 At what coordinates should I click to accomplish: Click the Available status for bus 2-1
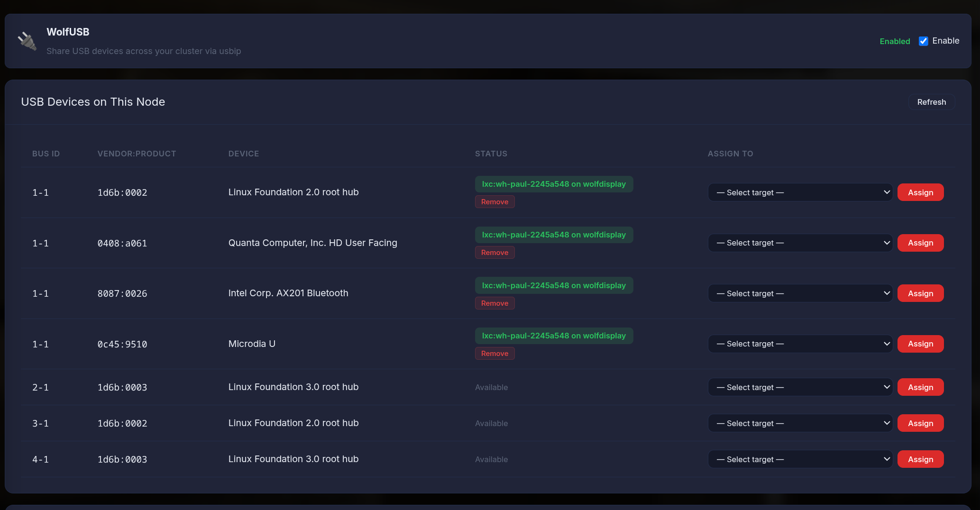click(491, 388)
